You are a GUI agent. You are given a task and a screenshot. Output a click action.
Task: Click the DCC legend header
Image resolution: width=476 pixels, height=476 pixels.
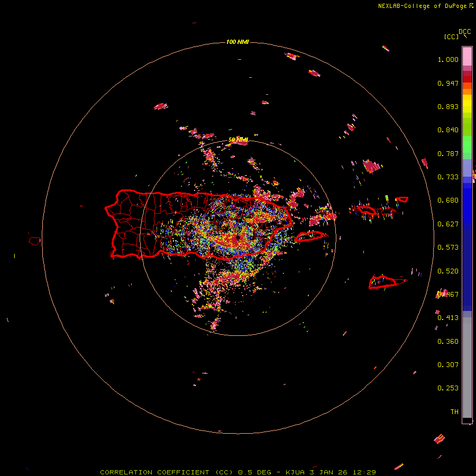465,32
